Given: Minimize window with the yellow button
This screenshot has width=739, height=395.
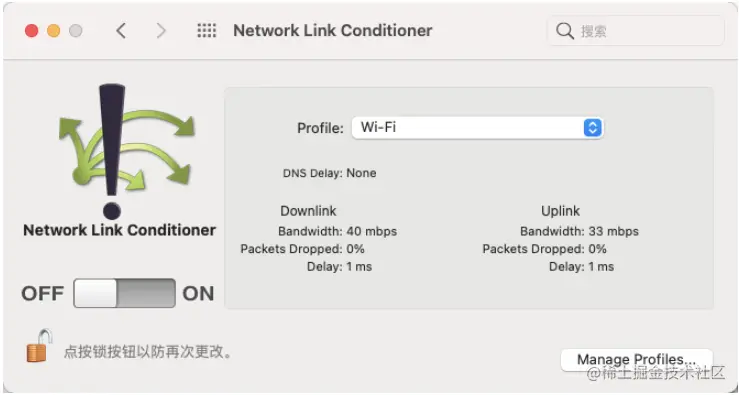Looking at the screenshot, I should tap(54, 31).
